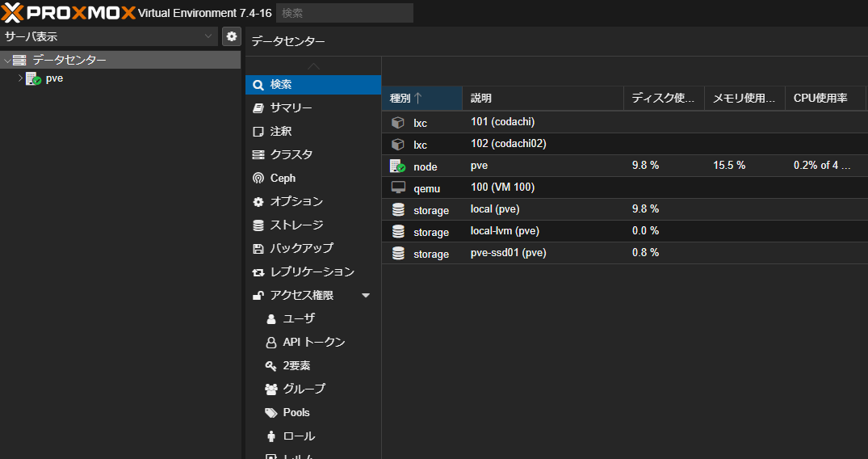The height and width of the screenshot is (459, 868).
Task: Click the storage icon for pve-ssd01
Action: (x=398, y=253)
